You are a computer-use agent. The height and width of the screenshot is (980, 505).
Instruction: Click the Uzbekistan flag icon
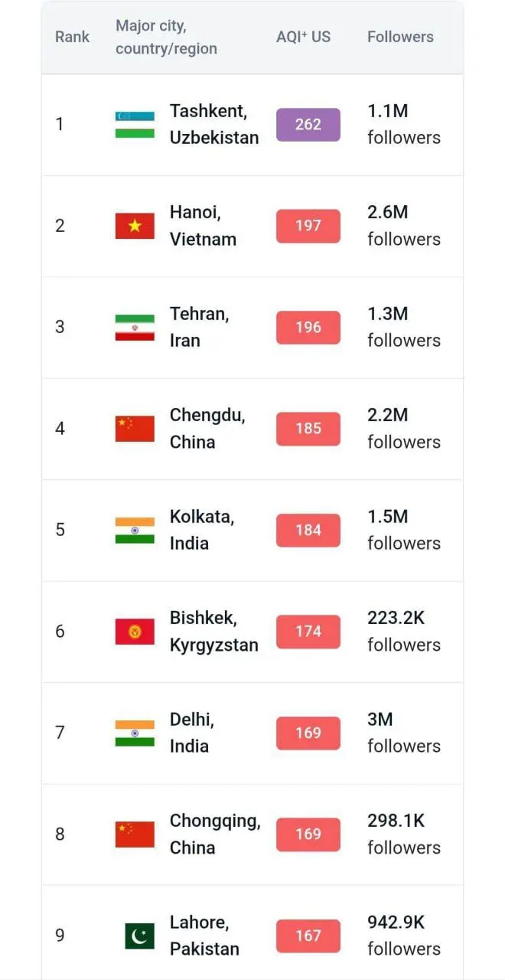[x=135, y=125]
